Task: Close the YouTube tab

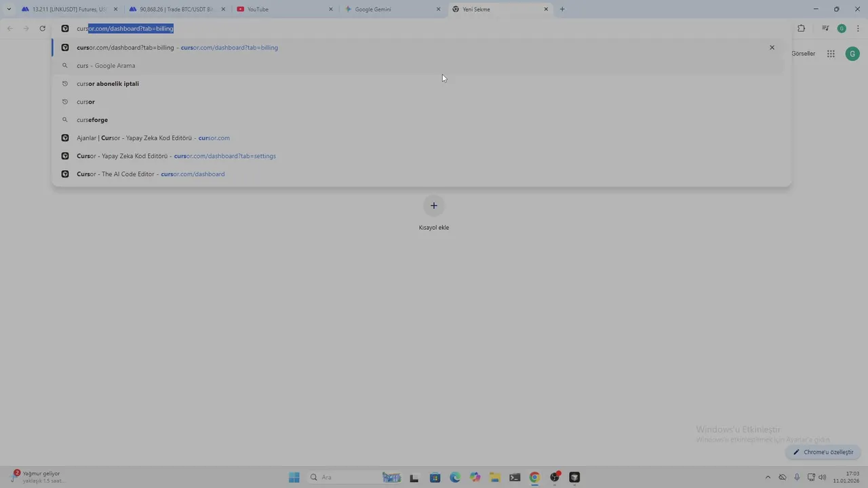Action: pyautogui.click(x=331, y=9)
